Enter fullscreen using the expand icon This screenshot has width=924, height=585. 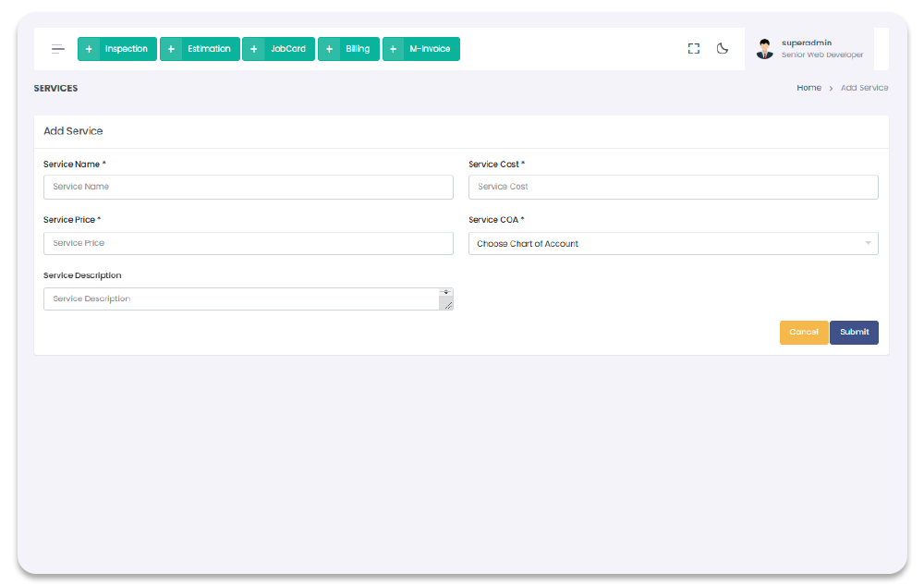[694, 49]
